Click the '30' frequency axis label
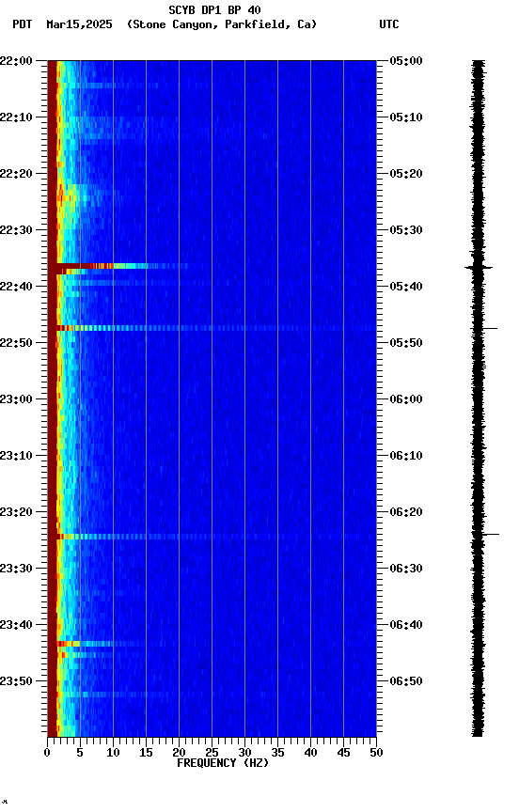 244,753
